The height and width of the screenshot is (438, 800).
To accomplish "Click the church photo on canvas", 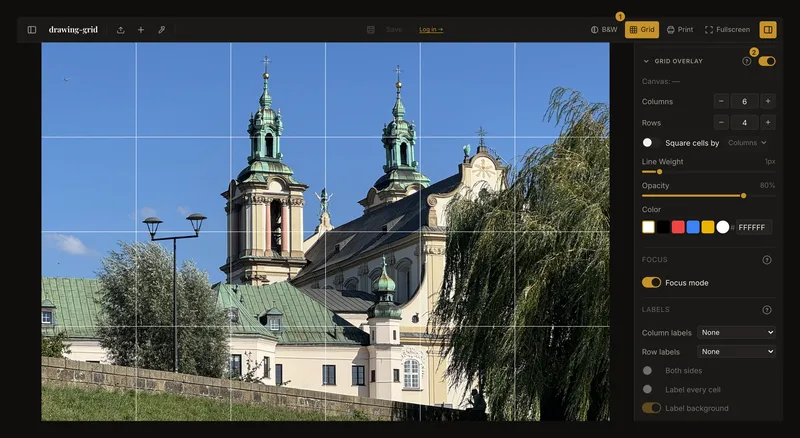I will tap(326, 231).
